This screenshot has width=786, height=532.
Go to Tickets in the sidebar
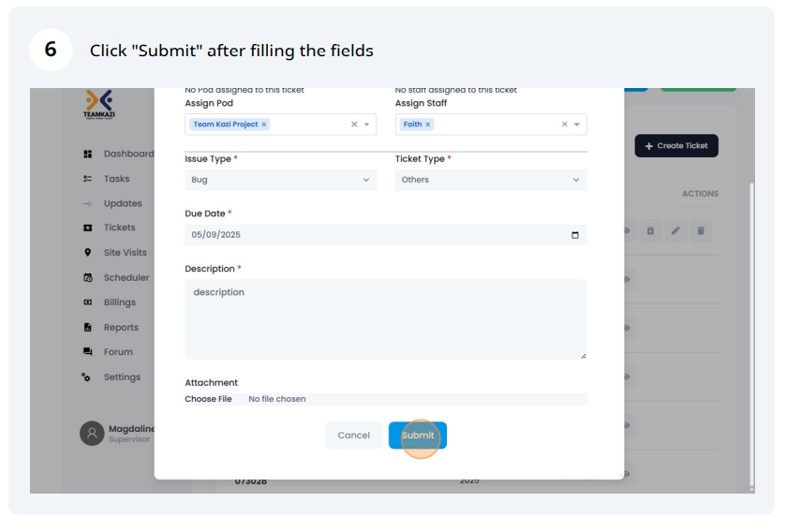click(110, 228)
